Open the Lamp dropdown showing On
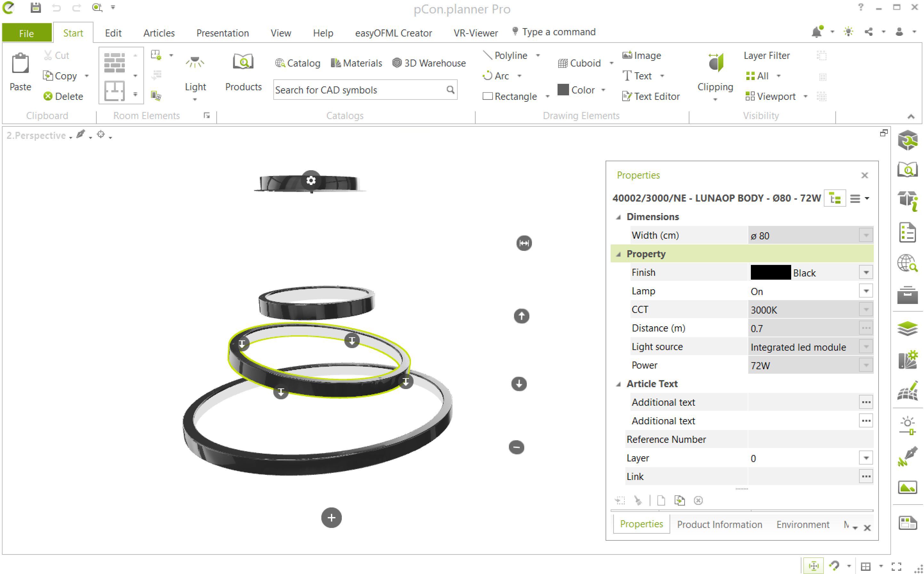Image resolution: width=924 pixels, height=574 pixels. [x=865, y=291]
